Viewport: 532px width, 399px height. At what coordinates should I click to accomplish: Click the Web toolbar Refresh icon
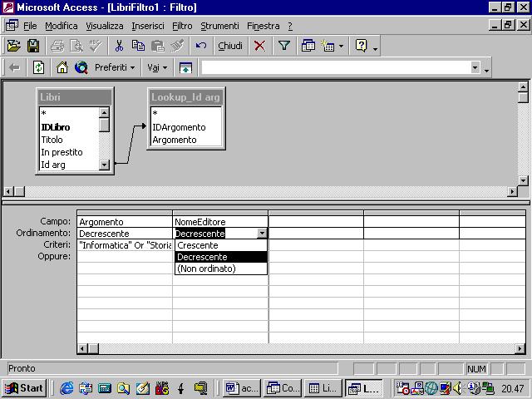pyautogui.click(x=38, y=67)
